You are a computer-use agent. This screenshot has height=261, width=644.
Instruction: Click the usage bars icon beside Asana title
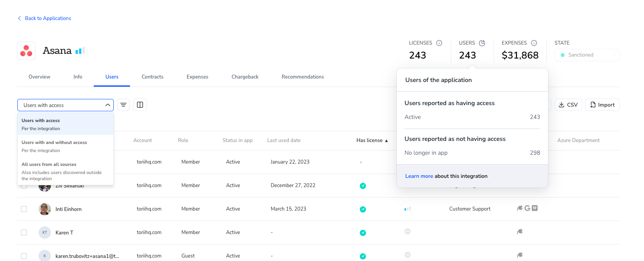coord(80,51)
